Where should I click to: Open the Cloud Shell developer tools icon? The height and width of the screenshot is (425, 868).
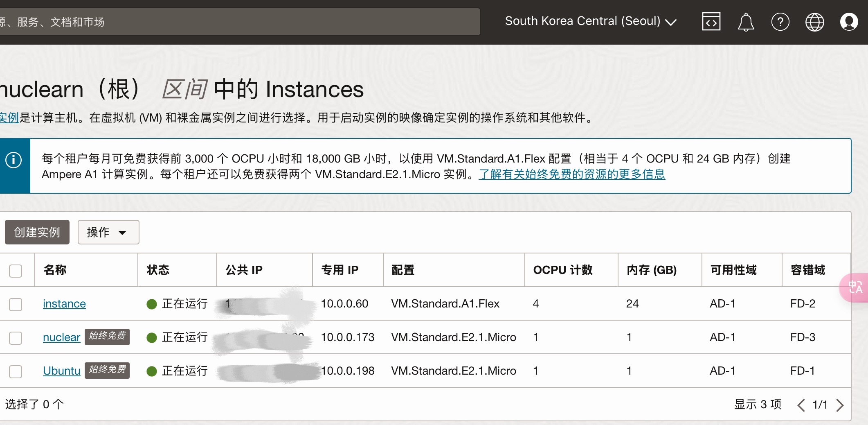[x=711, y=22]
